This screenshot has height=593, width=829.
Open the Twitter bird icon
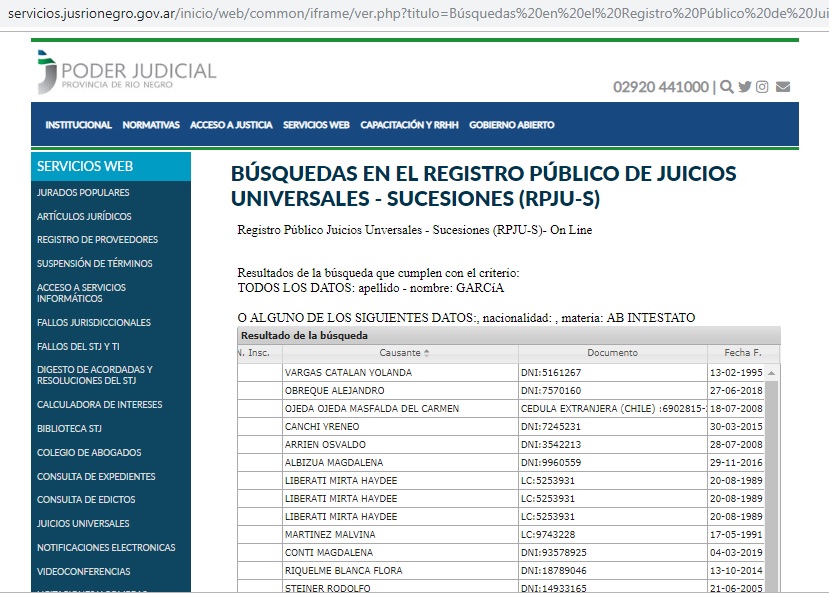coord(745,86)
